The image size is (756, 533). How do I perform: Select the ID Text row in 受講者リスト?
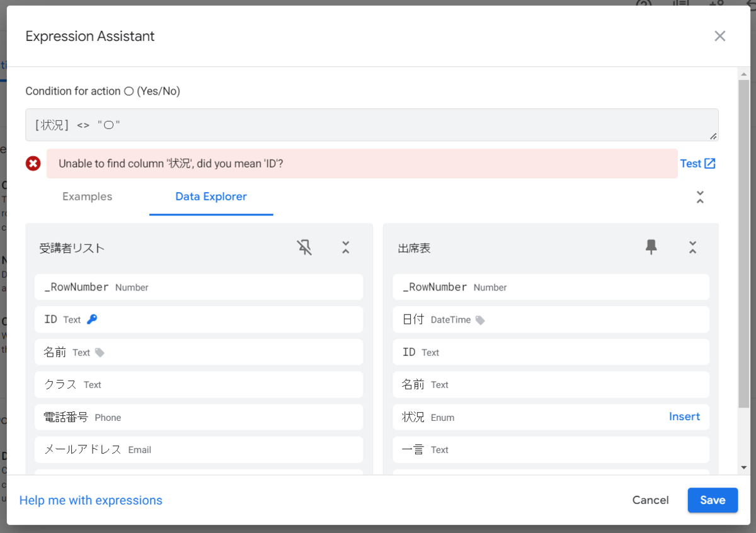pyautogui.click(x=199, y=319)
